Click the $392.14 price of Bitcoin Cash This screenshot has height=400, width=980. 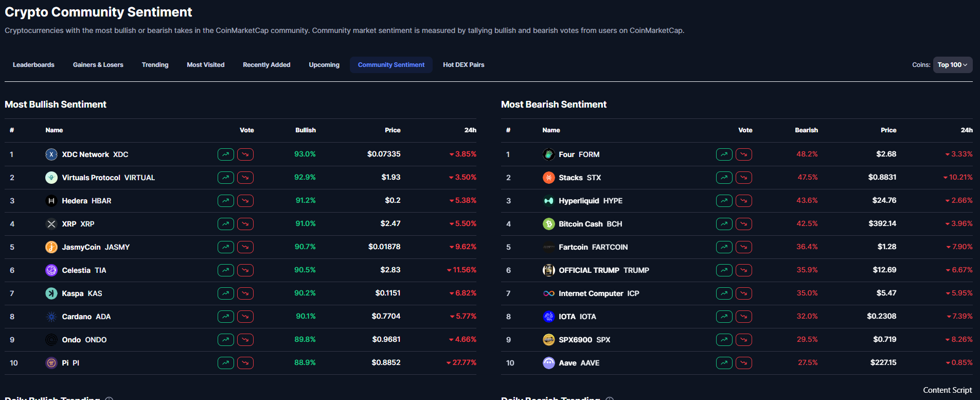click(x=882, y=223)
